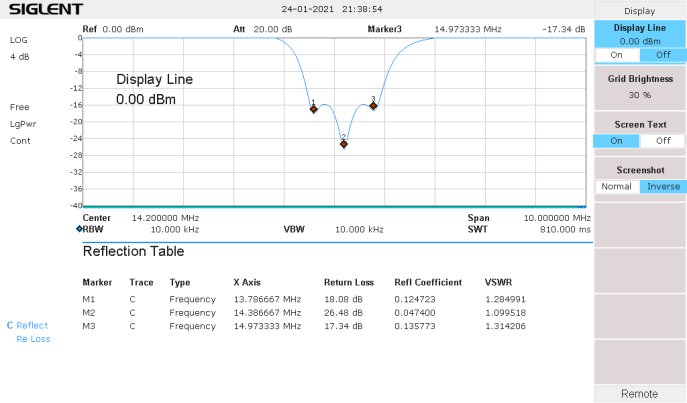Screen dimensions: 687x403
Task: Click the Ref 0.00 dBm reference level
Action: [x=113, y=29]
